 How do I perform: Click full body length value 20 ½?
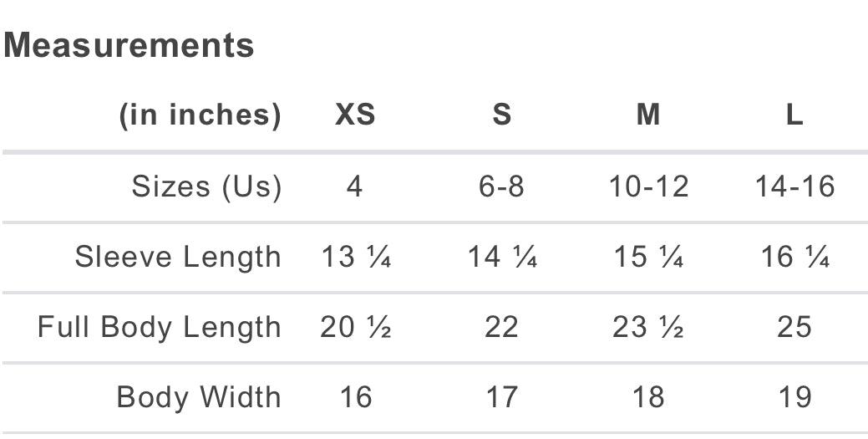pos(356,327)
